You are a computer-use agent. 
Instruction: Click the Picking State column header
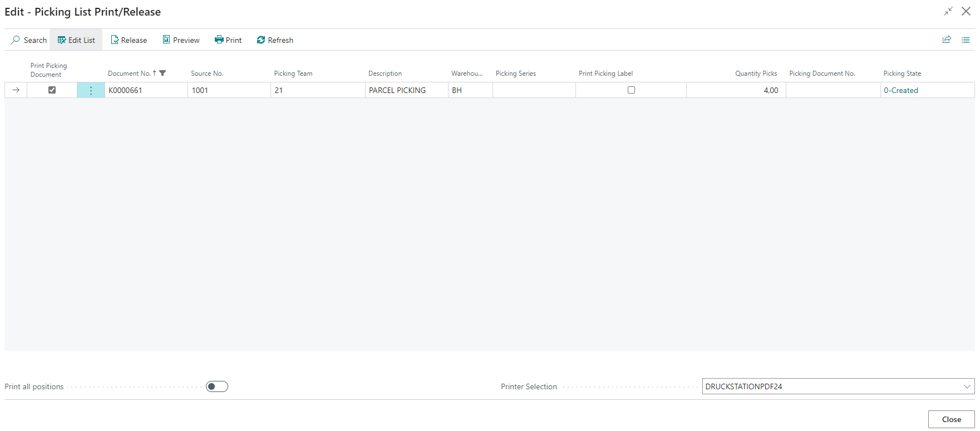(902, 74)
